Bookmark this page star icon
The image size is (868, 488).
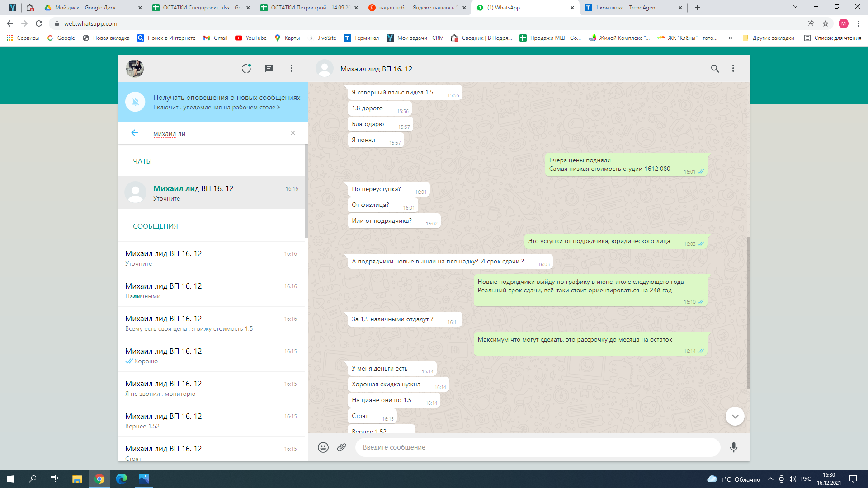coord(826,23)
